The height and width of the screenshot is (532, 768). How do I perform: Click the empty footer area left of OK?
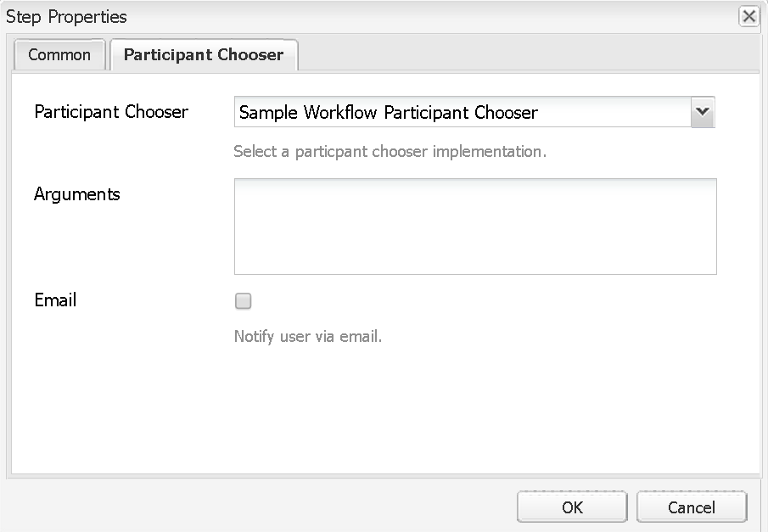point(255,507)
